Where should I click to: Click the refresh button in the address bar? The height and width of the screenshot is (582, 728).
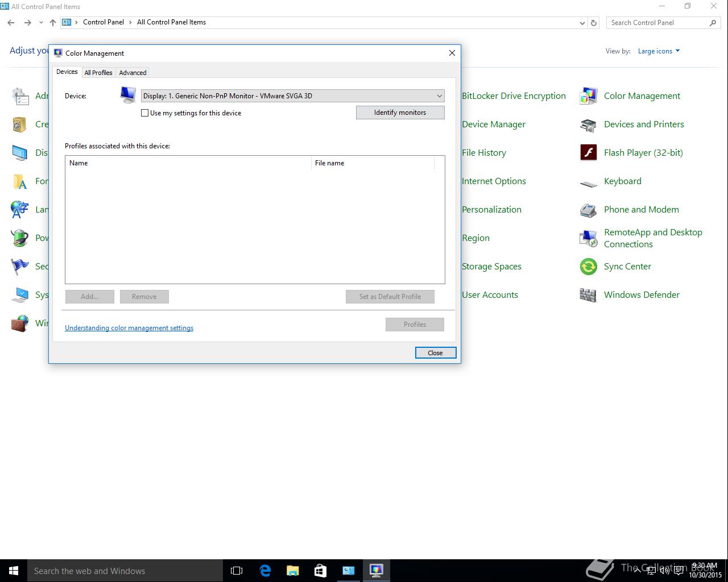coord(594,23)
